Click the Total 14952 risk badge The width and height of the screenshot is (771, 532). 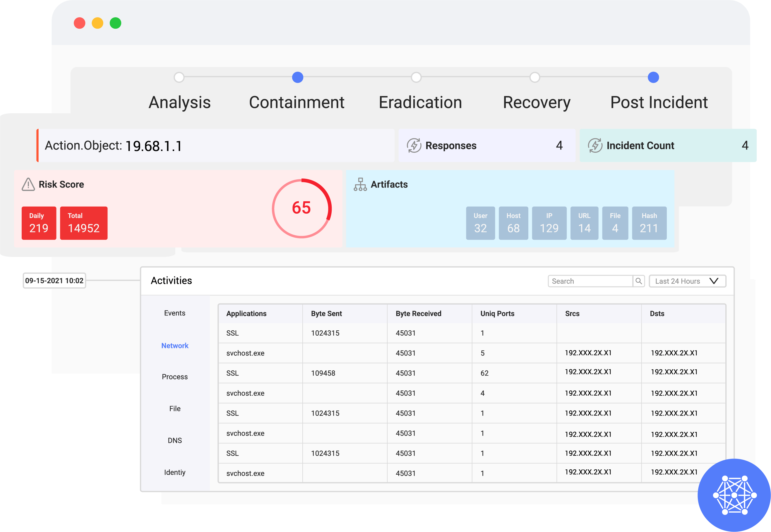coord(83,223)
